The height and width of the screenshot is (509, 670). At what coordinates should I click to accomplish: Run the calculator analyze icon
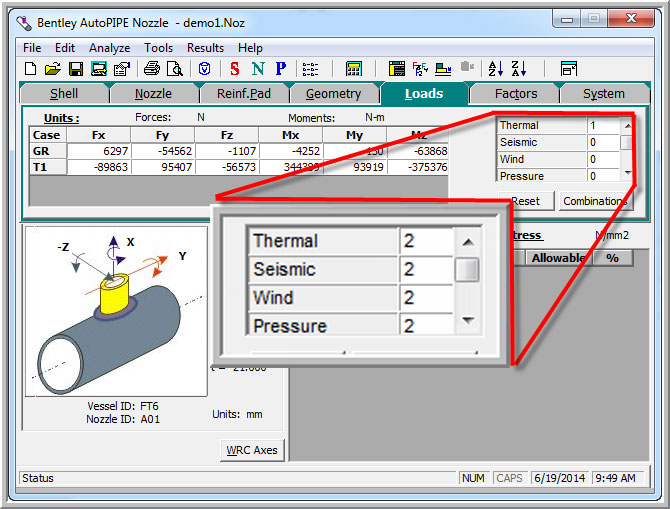(x=354, y=69)
